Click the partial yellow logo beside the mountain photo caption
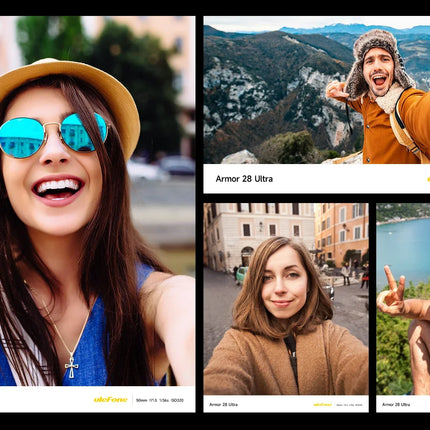The width and height of the screenshot is (430, 430). point(428,179)
